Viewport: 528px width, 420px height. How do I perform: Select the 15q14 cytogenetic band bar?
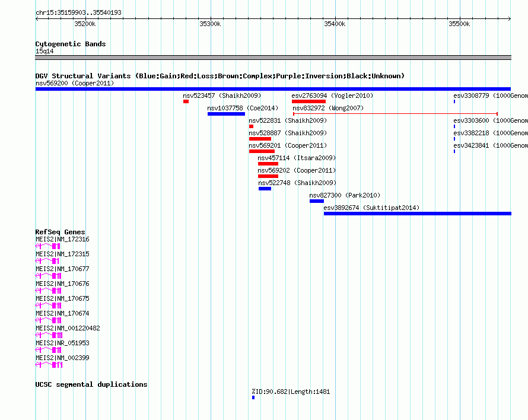273,58
